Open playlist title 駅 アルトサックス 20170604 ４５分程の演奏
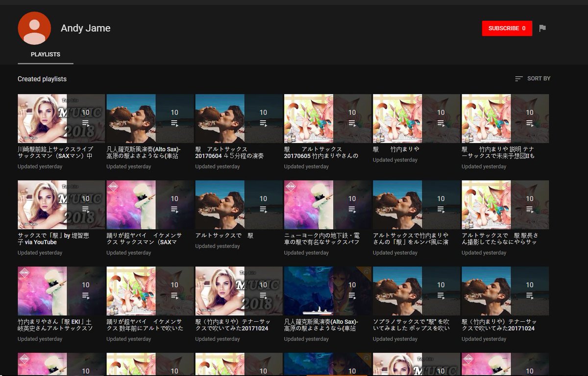This screenshot has height=376, width=588. point(229,152)
